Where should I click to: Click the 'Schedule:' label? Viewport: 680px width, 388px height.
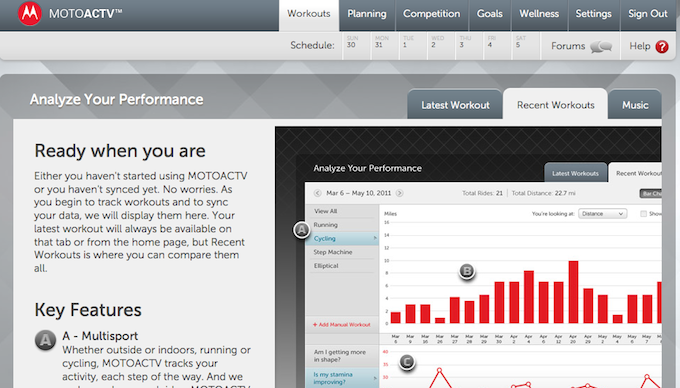coord(312,46)
